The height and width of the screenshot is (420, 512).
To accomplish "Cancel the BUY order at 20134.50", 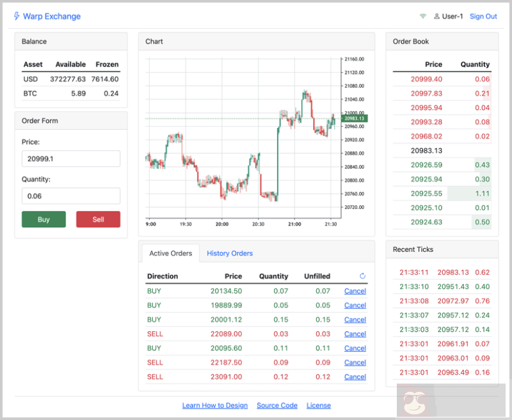I will (355, 291).
